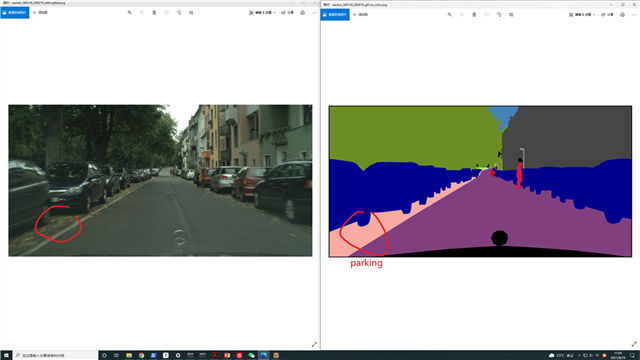Open the Photos app taskbar icon
Viewport: 640px width, 360px height.
click(264, 356)
